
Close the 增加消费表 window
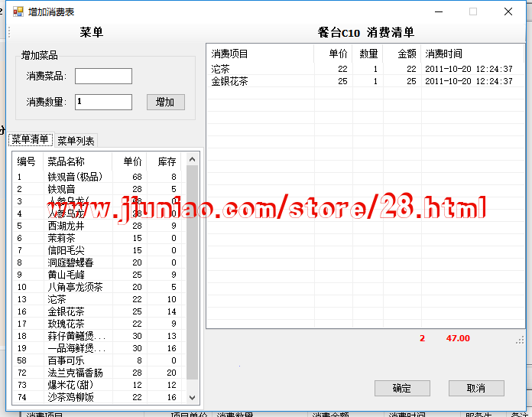pyautogui.click(x=508, y=11)
